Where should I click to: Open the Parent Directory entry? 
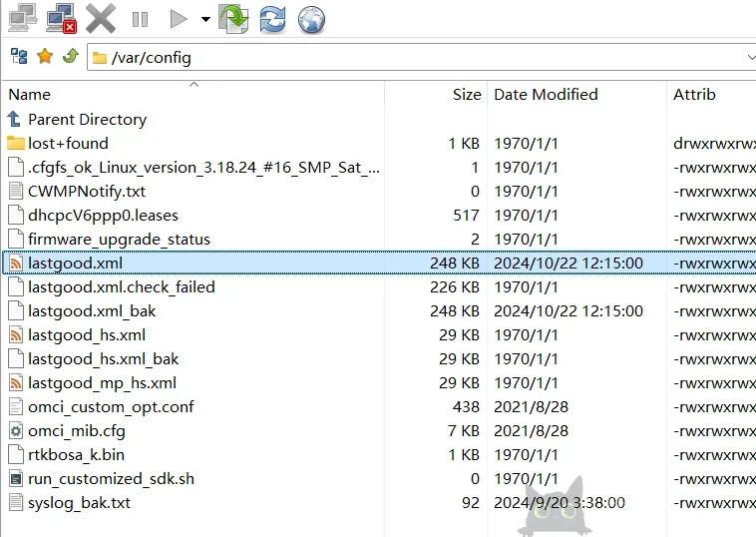(87, 120)
